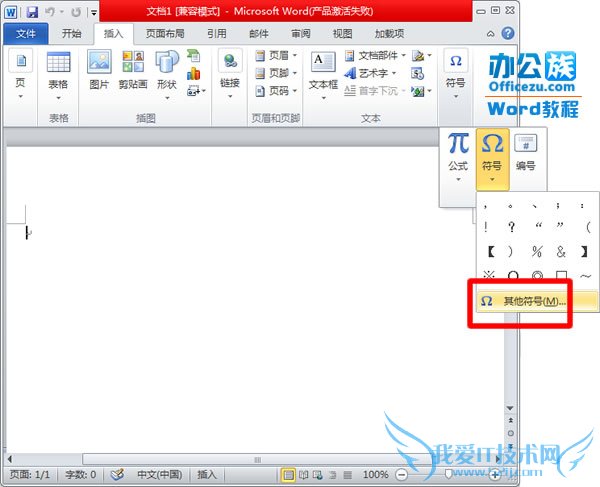Insert the double circle ◎ symbol
The image size is (600, 487).
point(537,275)
